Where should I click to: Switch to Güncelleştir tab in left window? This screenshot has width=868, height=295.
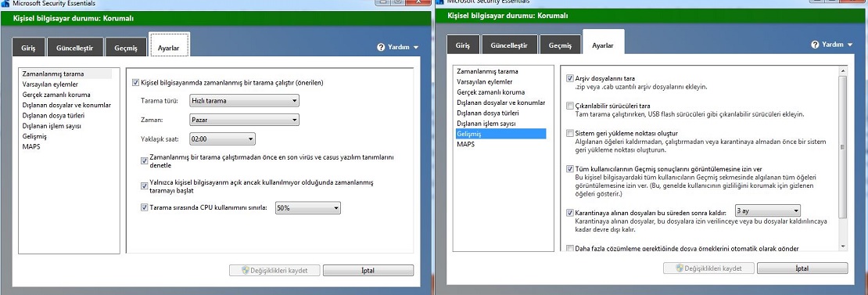pos(74,47)
